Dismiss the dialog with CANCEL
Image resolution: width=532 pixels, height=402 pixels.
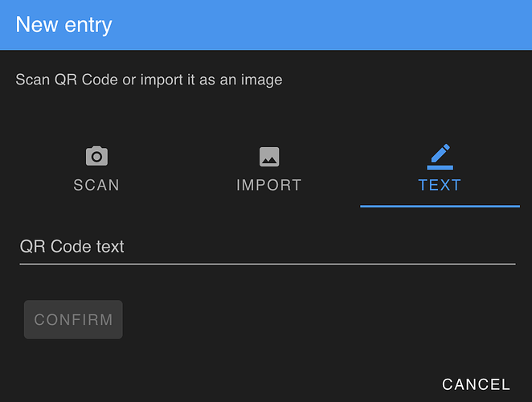point(476,384)
